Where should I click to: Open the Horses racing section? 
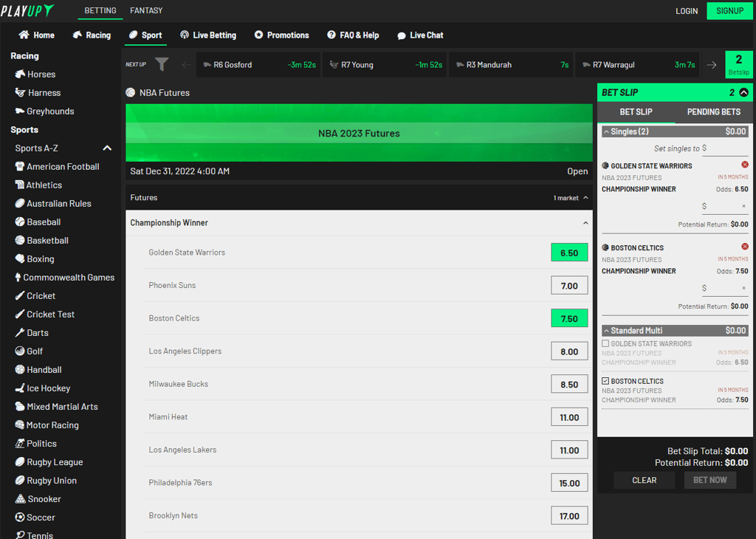(x=35, y=75)
